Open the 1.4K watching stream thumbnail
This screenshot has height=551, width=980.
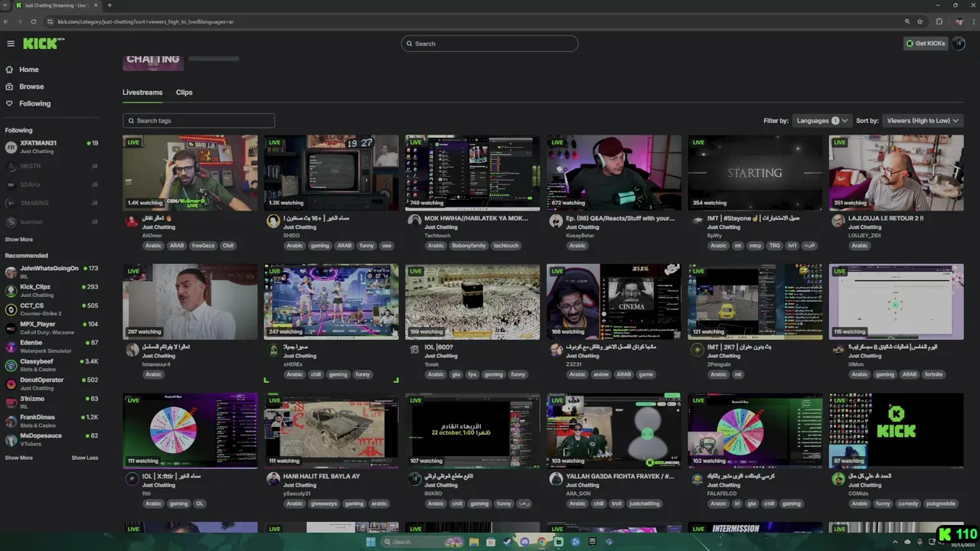click(x=190, y=173)
